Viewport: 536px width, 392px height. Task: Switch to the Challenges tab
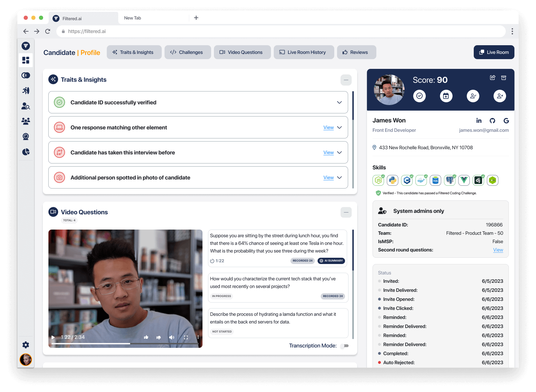pyautogui.click(x=187, y=52)
